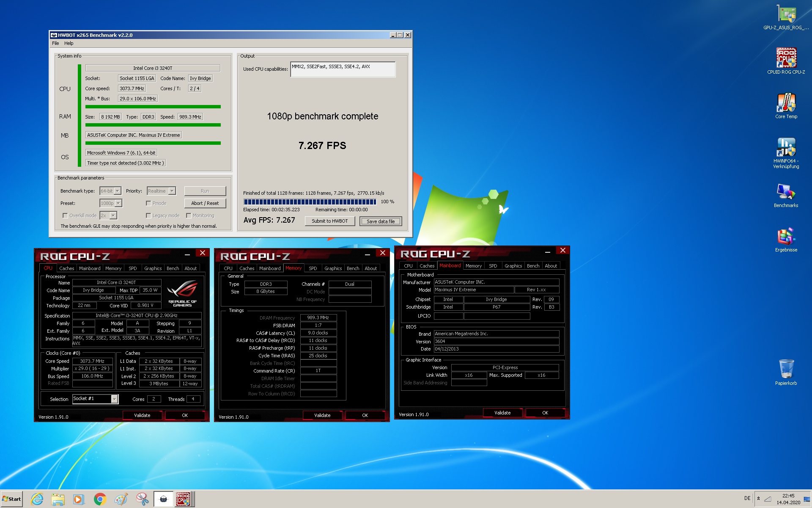Open the Benchmark type 64-bit dropdown
The width and height of the screenshot is (812, 508).
(110, 191)
